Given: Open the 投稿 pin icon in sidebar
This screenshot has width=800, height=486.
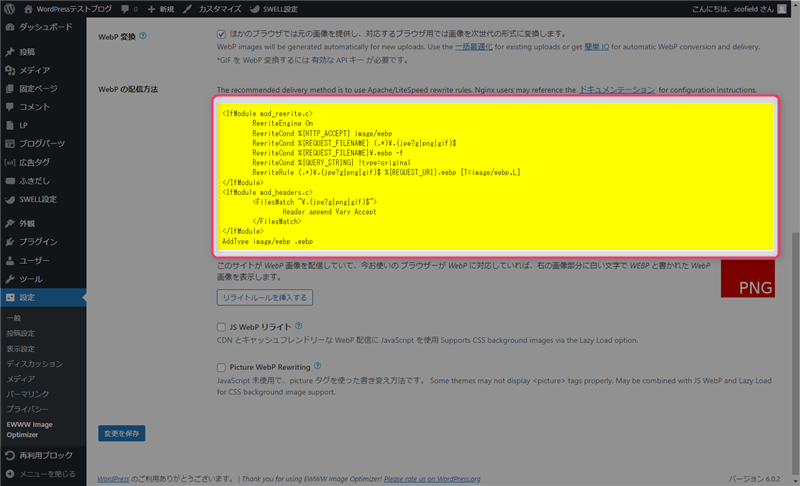Looking at the screenshot, I should (x=10, y=52).
